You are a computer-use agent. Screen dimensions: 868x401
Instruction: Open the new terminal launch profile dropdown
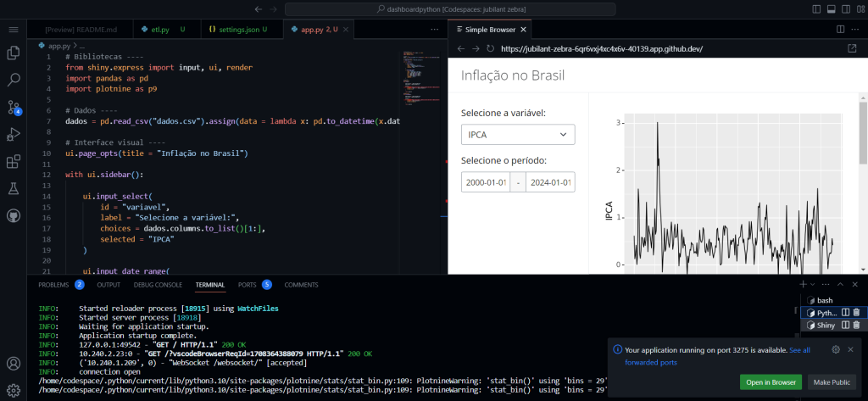[812, 284]
